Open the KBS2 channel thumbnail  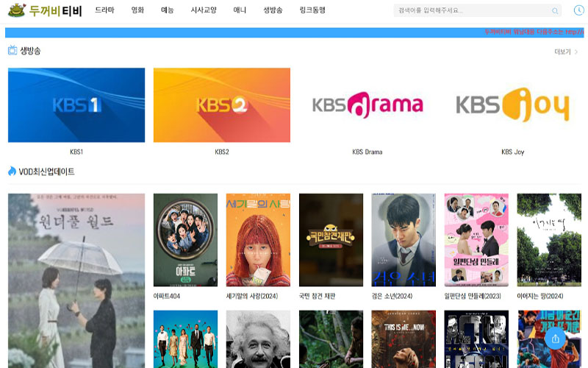(x=222, y=105)
